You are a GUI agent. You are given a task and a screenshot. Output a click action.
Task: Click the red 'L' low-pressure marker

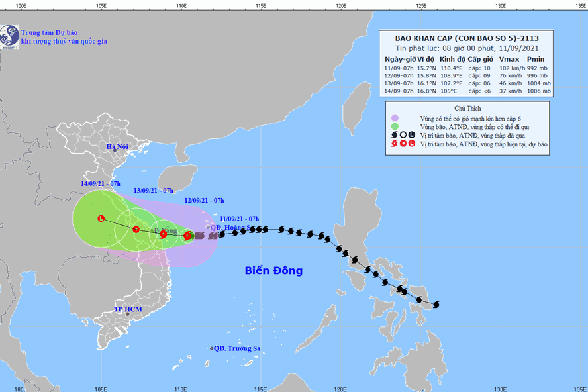(x=101, y=218)
